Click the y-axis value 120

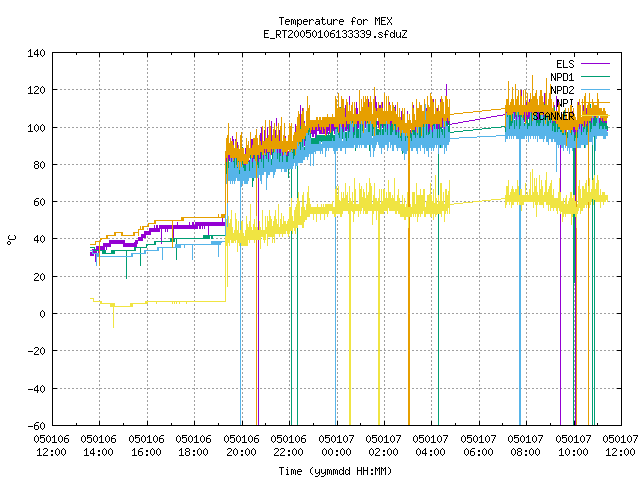coord(36,90)
